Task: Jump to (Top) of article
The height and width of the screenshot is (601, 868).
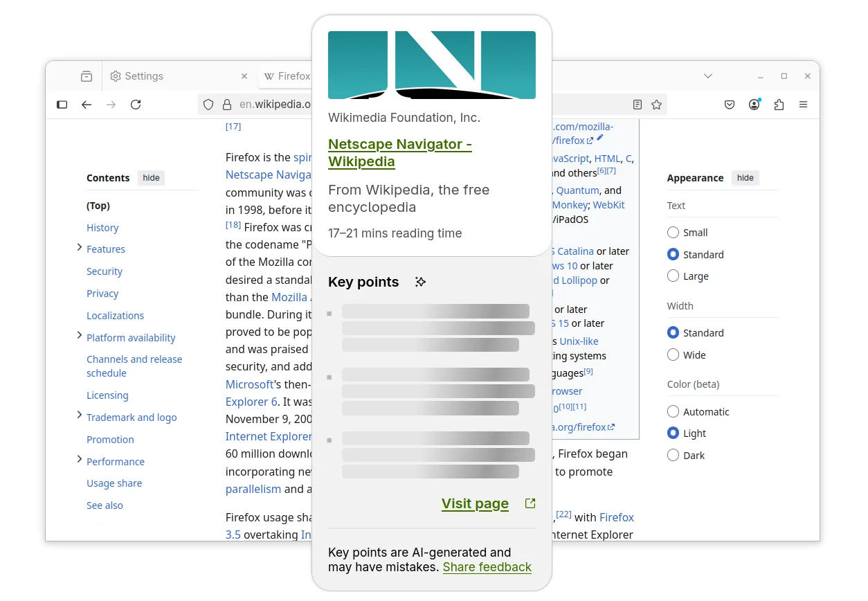Action: [98, 206]
